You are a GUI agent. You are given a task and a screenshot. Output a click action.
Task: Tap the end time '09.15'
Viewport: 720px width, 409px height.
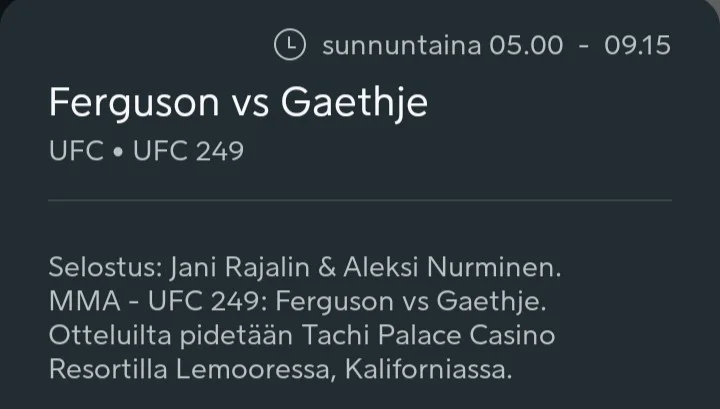[637, 46]
